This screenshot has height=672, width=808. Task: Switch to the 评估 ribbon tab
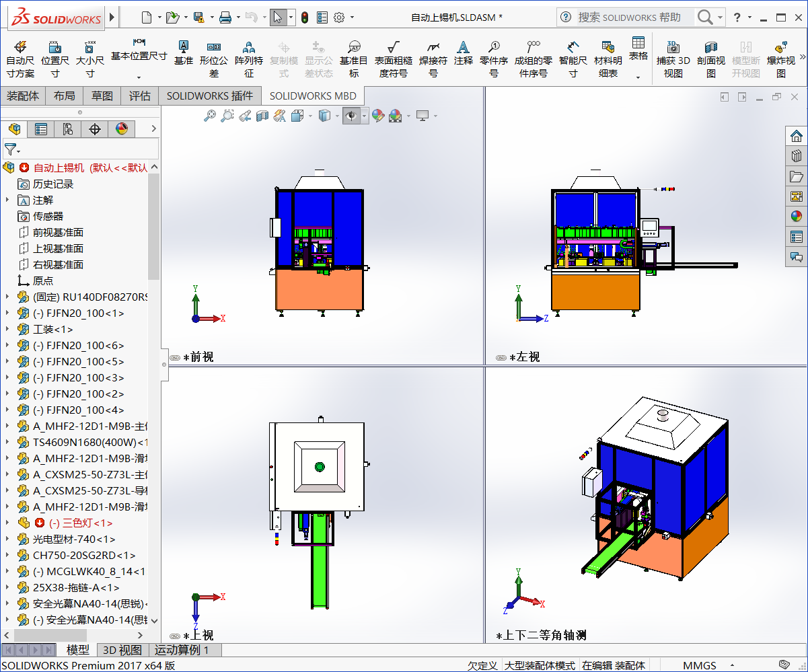pyautogui.click(x=140, y=96)
